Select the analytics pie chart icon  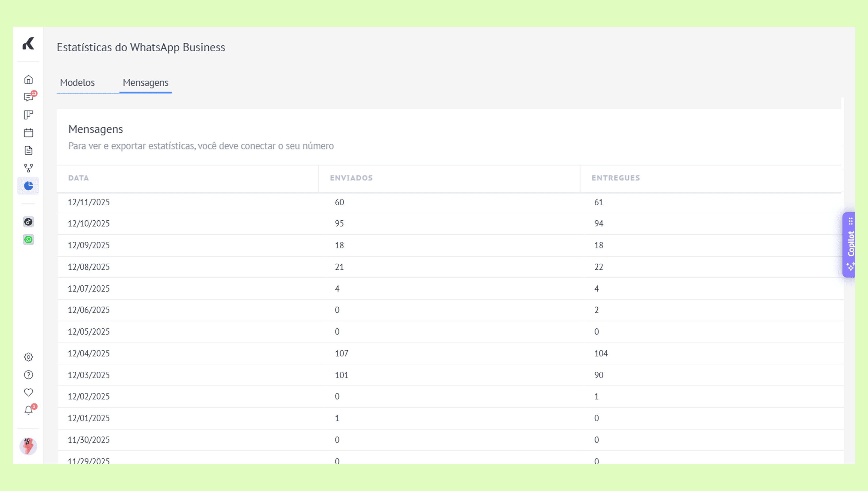[x=28, y=186]
